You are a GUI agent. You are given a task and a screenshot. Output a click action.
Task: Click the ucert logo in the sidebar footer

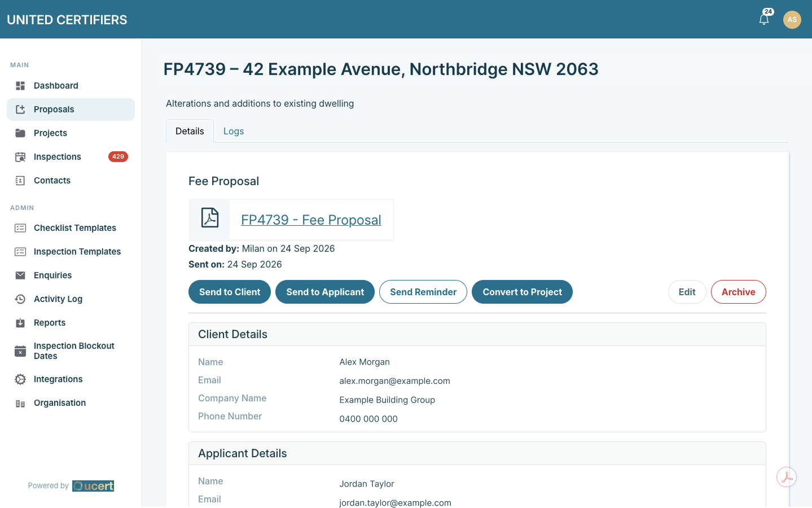(93, 486)
